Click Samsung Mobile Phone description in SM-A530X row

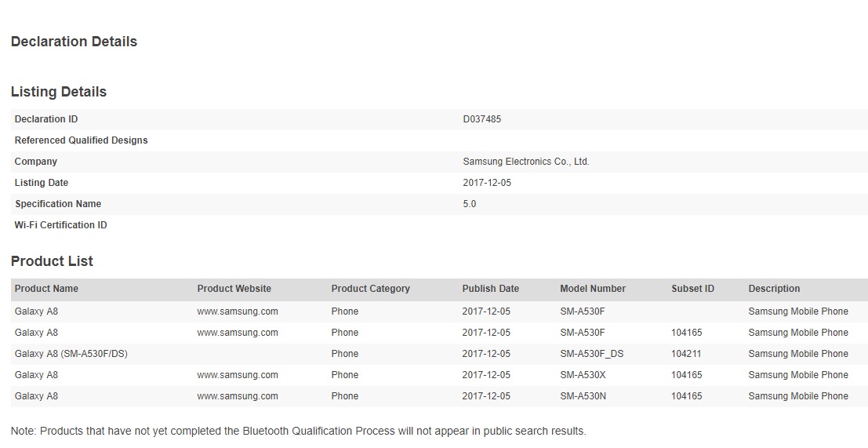797,375
